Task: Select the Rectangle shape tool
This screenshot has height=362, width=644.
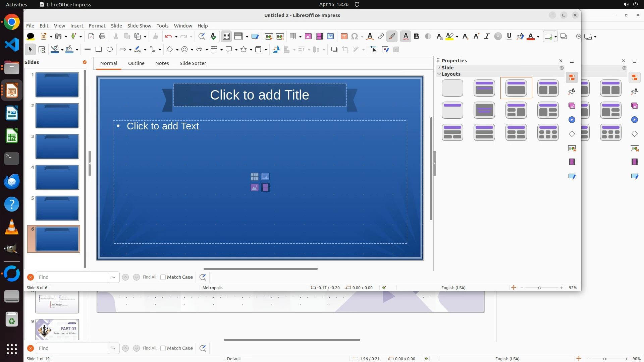Action: (x=99, y=50)
